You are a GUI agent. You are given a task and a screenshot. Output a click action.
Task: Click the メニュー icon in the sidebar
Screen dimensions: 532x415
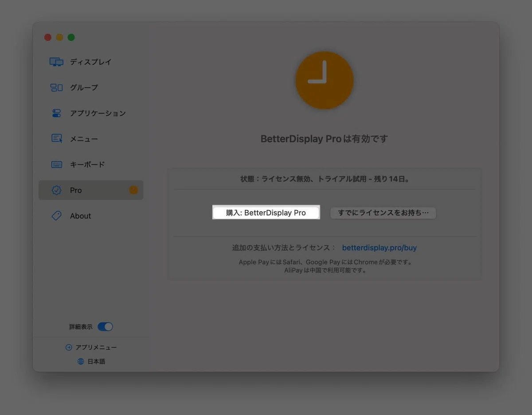tap(57, 139)
